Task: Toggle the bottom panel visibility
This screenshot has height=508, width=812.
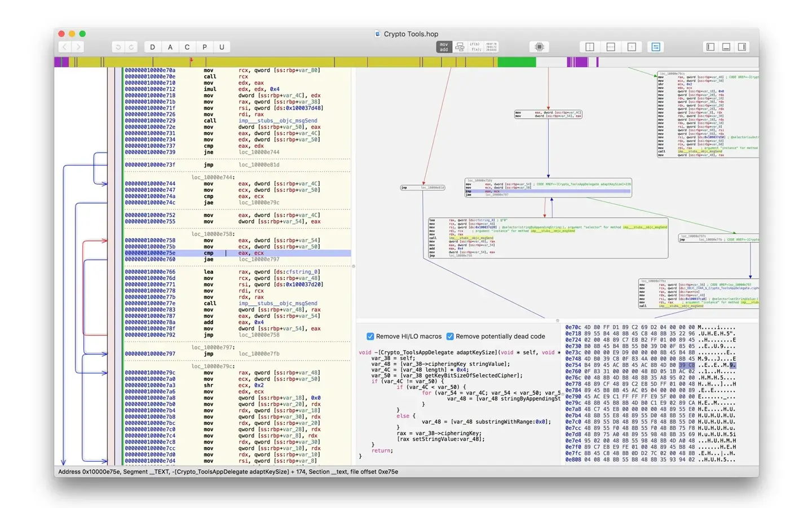Action: coord(726,47)
